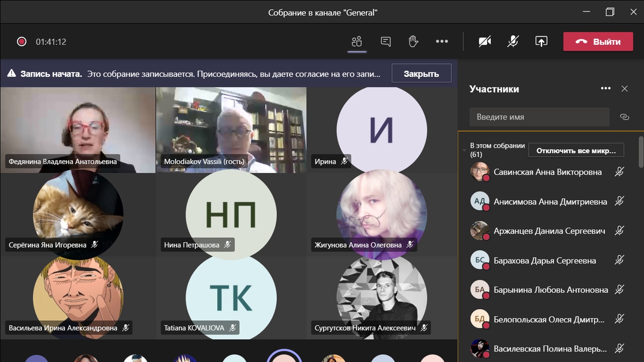Click the recording notification banner text

pyautogui.click(x=201, y=73)
